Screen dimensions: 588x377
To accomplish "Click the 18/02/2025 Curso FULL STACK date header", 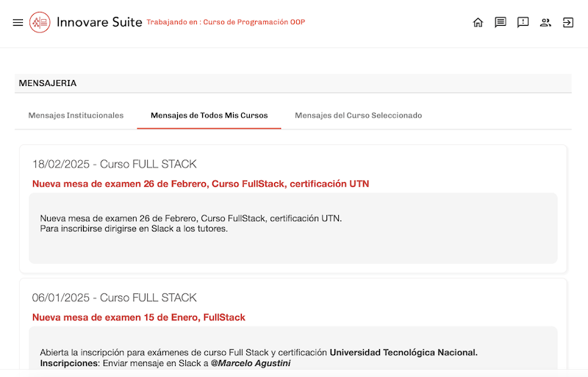I will click(x=114, y=164).
